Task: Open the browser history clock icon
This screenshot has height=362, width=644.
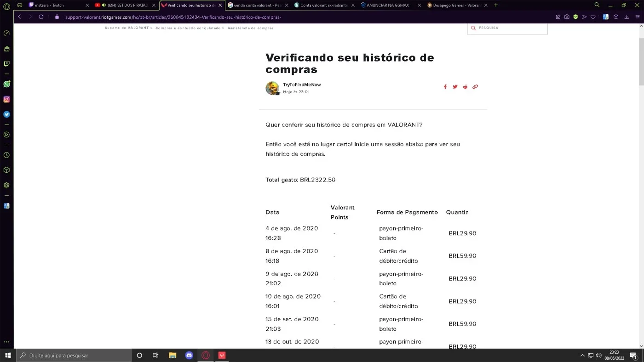Action: click(6, 155)
